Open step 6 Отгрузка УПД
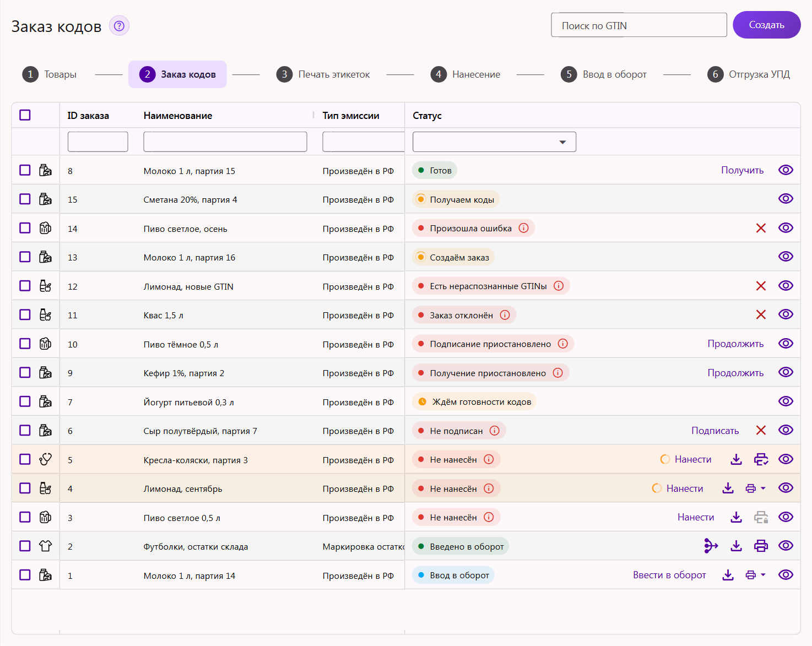The image size is (812, 646). (x=749, y=74)
